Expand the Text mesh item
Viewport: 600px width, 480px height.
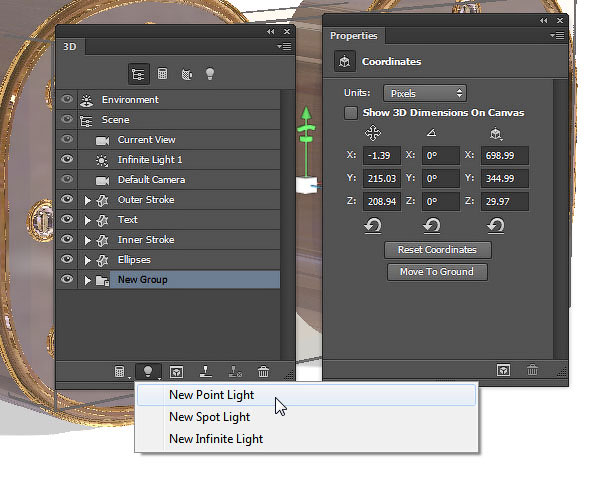click(88, 220)
